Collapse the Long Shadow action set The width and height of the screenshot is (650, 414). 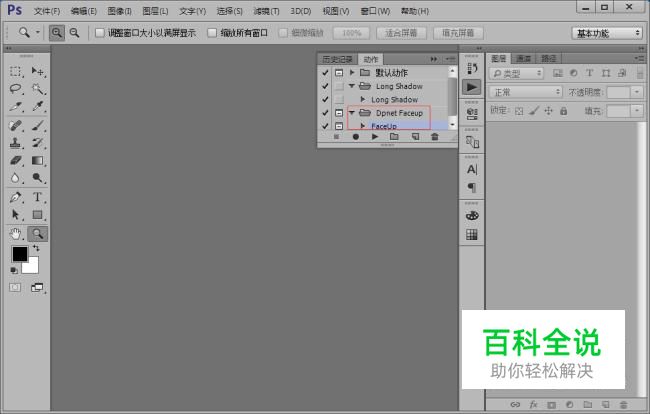[x=352, y=86]
